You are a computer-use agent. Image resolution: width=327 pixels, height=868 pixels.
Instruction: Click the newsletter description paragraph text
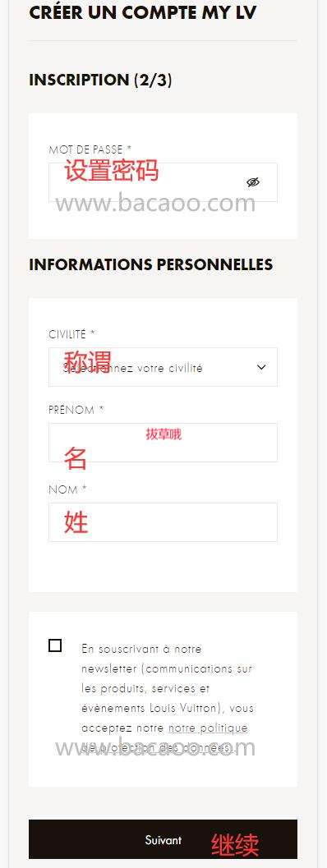tap(167, 699)
